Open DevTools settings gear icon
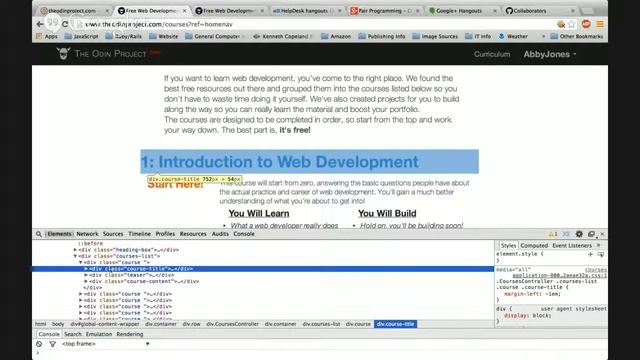Screen dimensions: 640x360 (x=579, y=234)
